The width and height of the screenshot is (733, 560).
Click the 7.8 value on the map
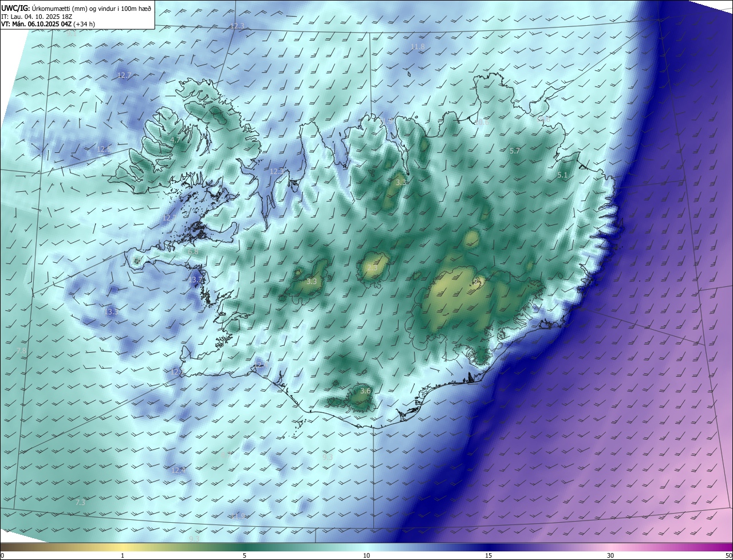click(x=21, y=350)
